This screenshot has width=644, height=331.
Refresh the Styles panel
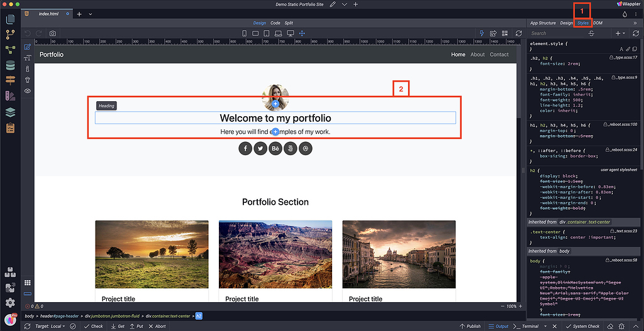636,33
